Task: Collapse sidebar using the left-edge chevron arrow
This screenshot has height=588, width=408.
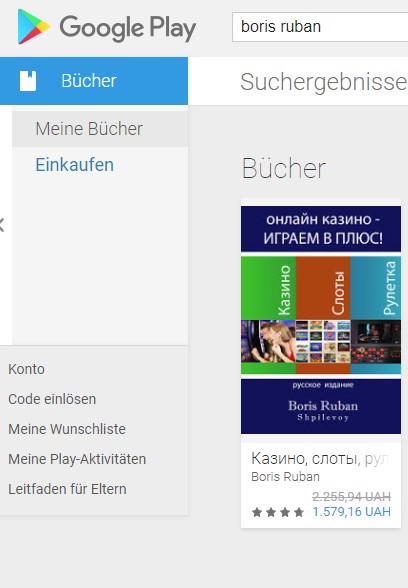Action: [2, 225]
